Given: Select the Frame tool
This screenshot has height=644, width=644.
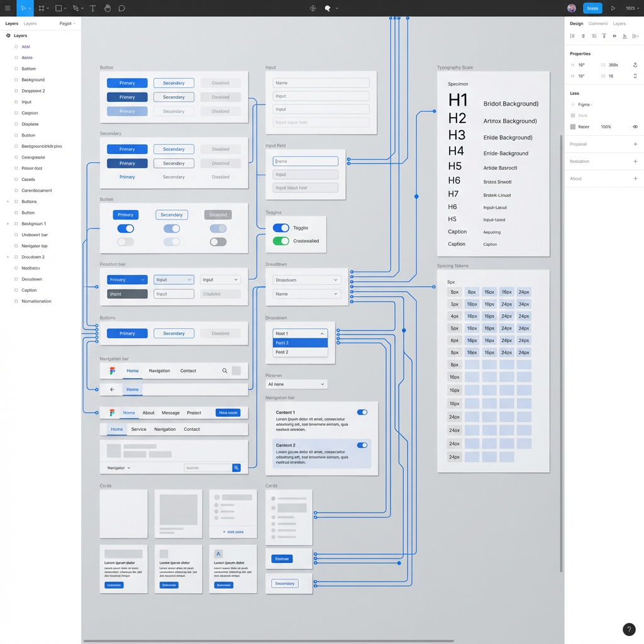Looking at the screenshot, I should (x=42, y=8).
